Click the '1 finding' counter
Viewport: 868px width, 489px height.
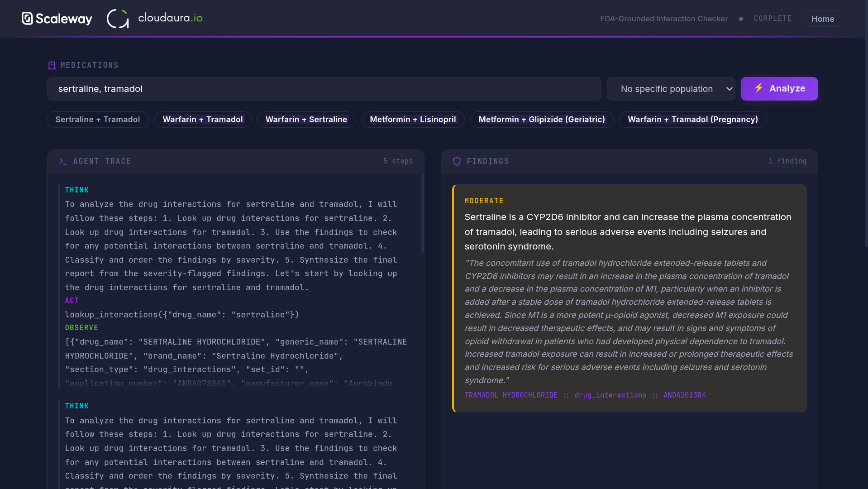tap(787, 161)
